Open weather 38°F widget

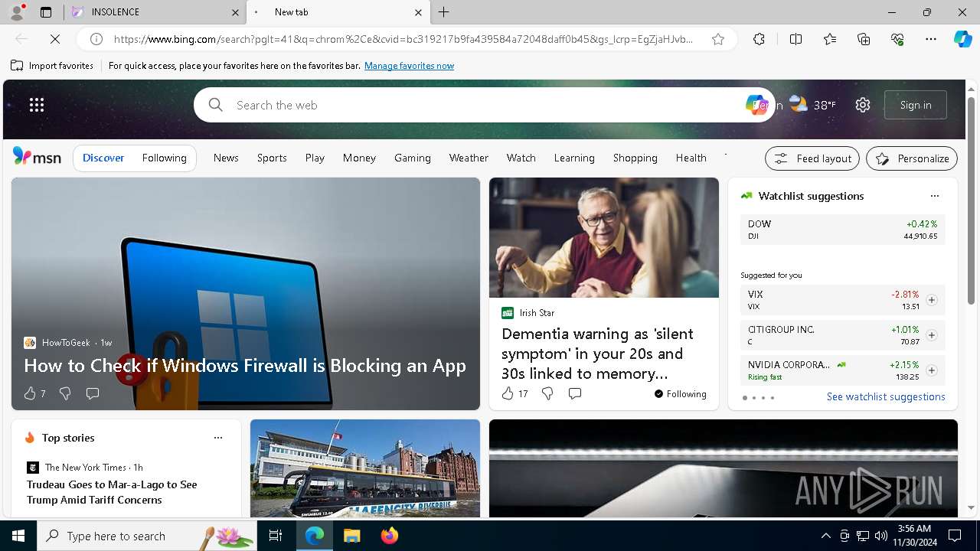point(813,105)
